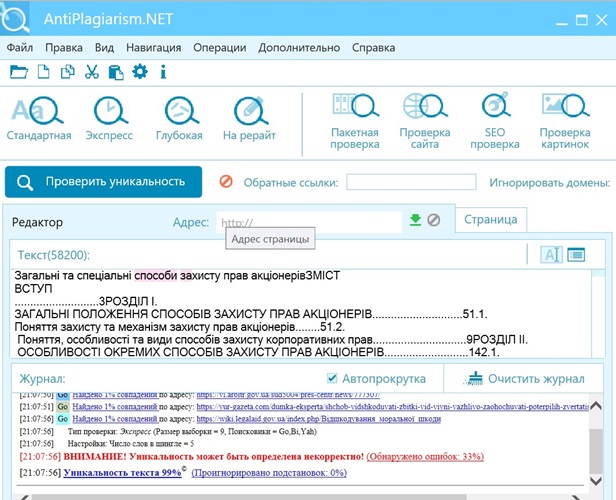
Task: Click AntiPlagiarism.NET logo icon
Action: coord(15,19)
